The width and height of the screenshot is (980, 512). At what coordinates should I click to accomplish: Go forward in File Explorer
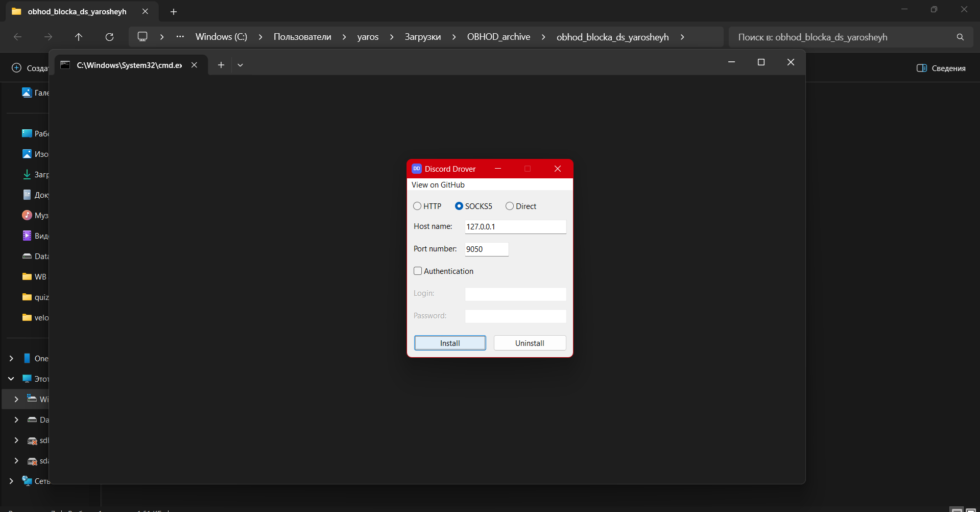[x=48, y=37]
